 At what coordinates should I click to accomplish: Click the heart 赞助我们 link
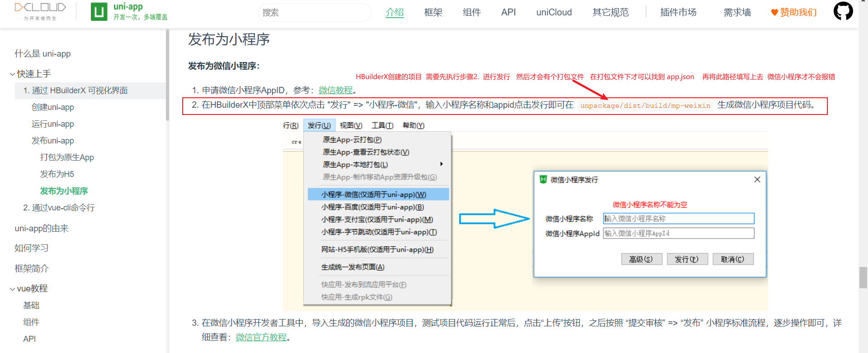click(794, 12)
